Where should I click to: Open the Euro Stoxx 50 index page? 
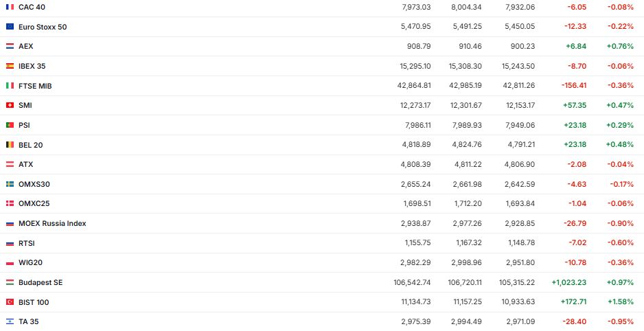(43, 27)
